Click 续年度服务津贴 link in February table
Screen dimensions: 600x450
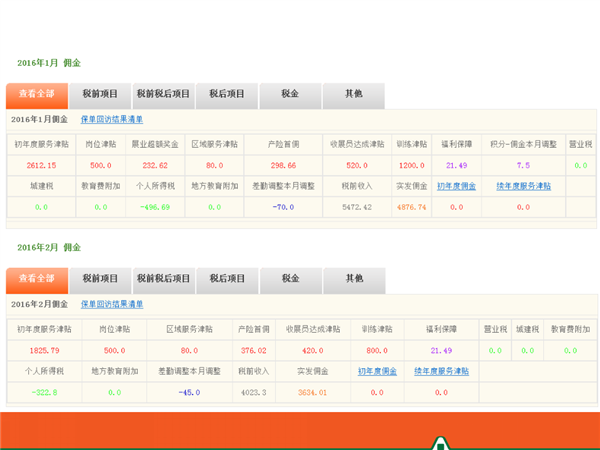[x=440, y=371]
